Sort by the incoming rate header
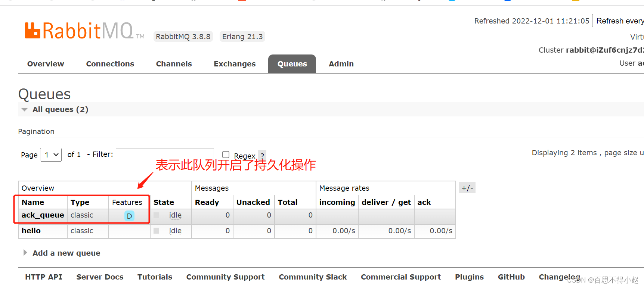Viewport: 644px width, 287px height. tap(337, 202)
